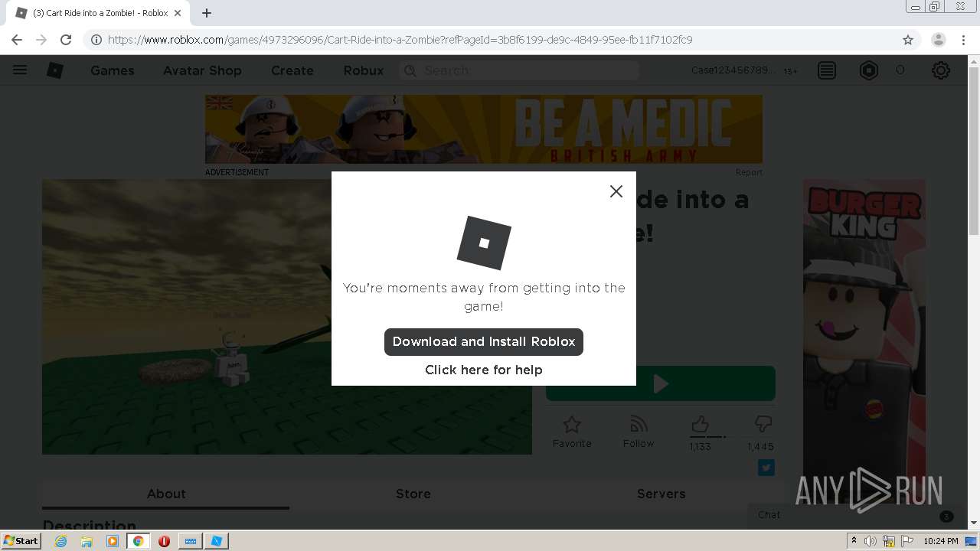This screenshot has height=551, width=980.
Task: Open the Avatar Shop menu item
Action: coord(202,70)
